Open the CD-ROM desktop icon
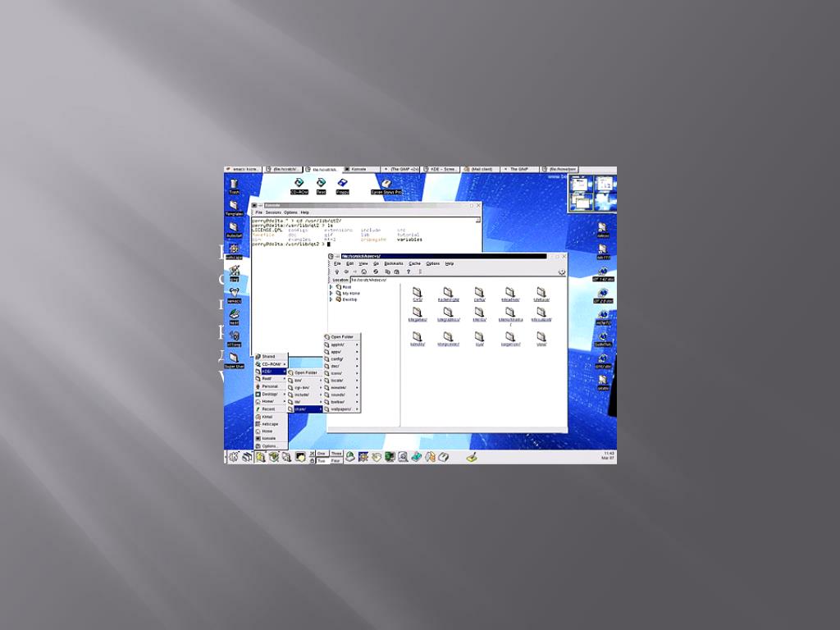 tap(299, 186)
